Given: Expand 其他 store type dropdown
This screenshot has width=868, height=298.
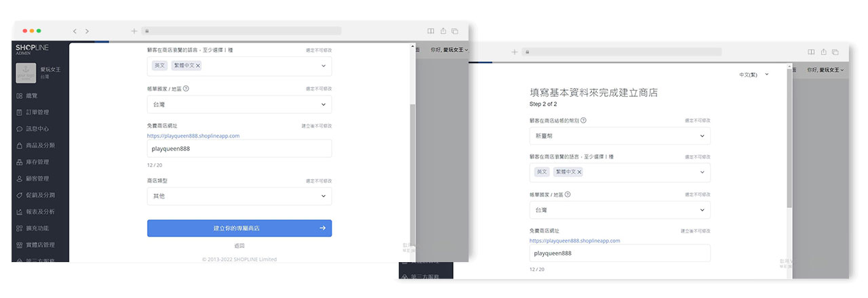Looking at the screenshot, I should [x=323, y=196].
